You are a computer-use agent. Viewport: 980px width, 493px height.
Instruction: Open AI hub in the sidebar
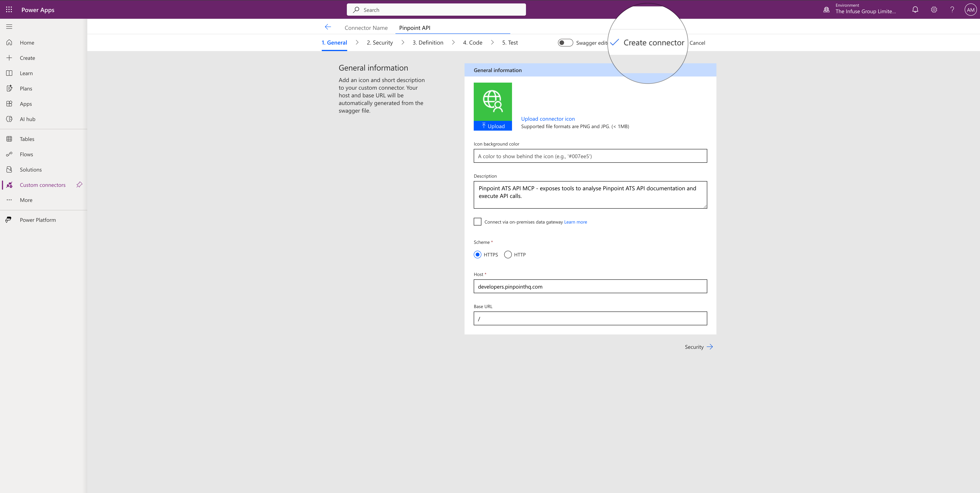tap(27, 119)
